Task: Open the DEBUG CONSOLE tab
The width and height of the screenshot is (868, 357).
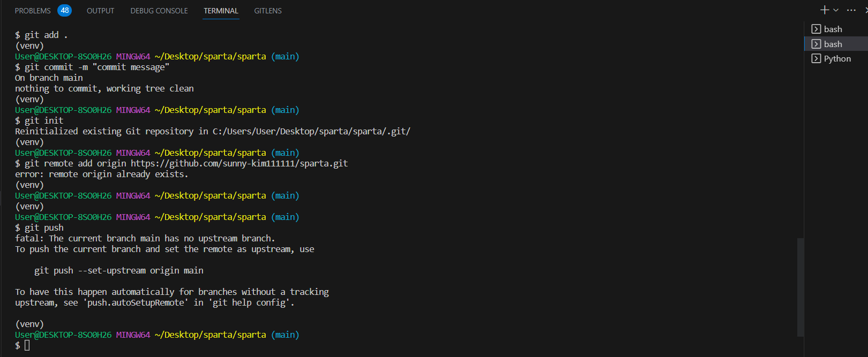Action: 159,11
